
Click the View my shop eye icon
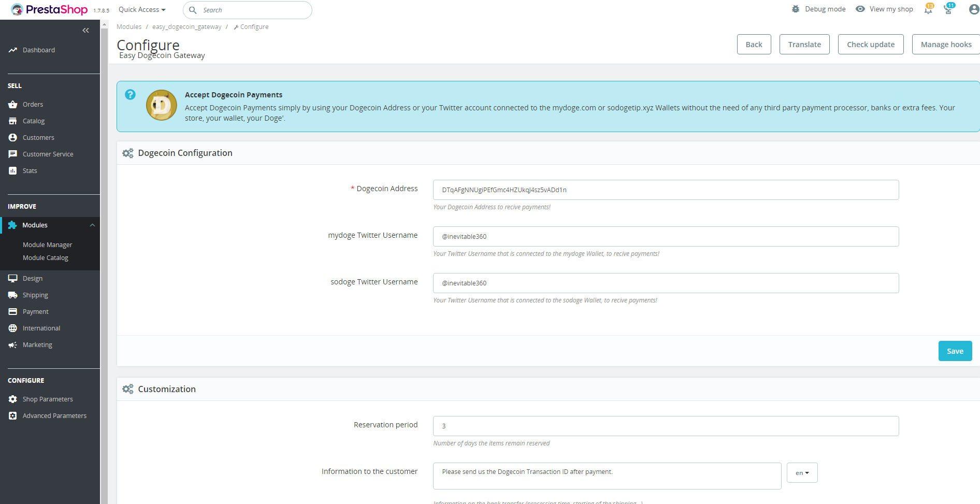pos(860,9)
